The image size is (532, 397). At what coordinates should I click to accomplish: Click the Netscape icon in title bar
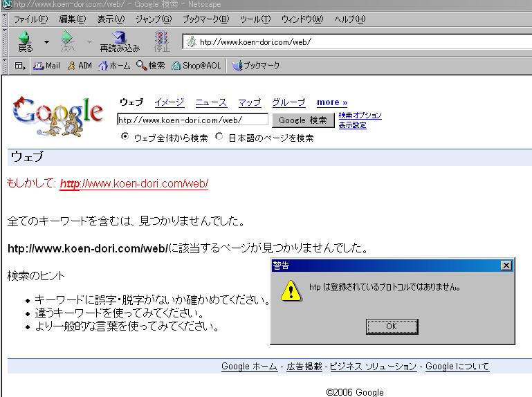click(7, 4)
